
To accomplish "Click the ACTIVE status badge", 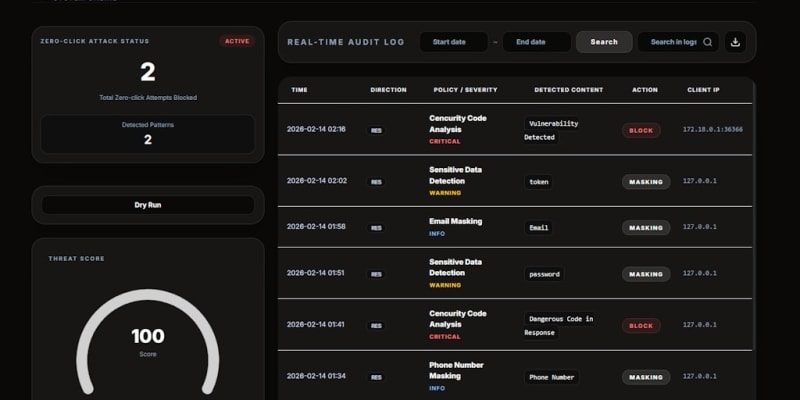I will pos(237,41).
